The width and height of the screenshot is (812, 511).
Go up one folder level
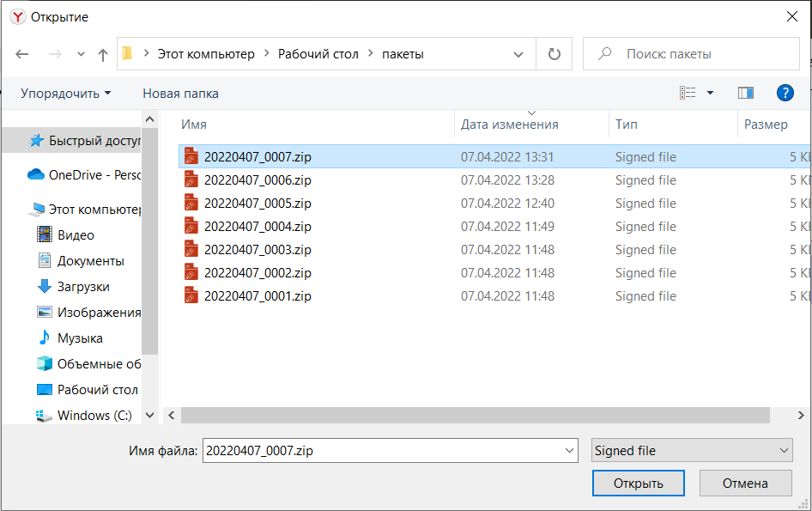coord(103,54)
